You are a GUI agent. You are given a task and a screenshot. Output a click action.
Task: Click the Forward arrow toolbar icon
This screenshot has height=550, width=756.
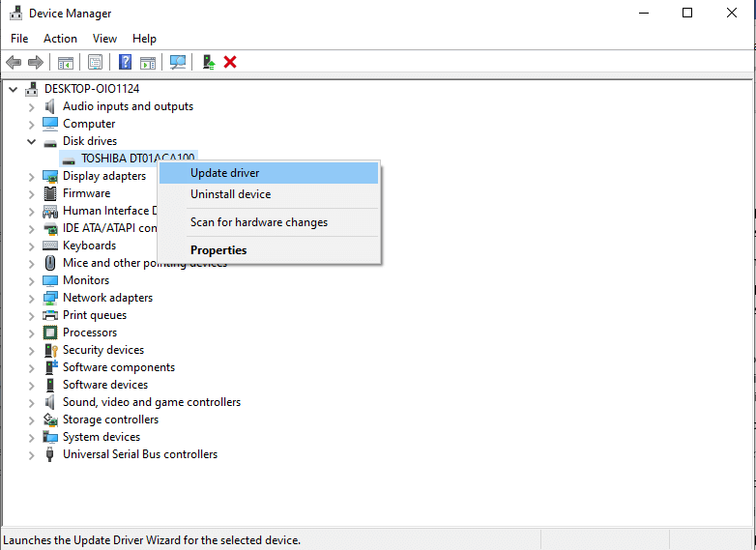pyautogui.click(x=36, y=62)
